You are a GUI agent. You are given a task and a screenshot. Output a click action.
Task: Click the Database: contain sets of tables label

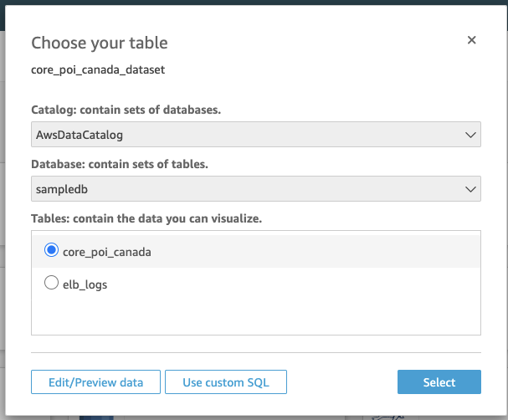[119, 165]
